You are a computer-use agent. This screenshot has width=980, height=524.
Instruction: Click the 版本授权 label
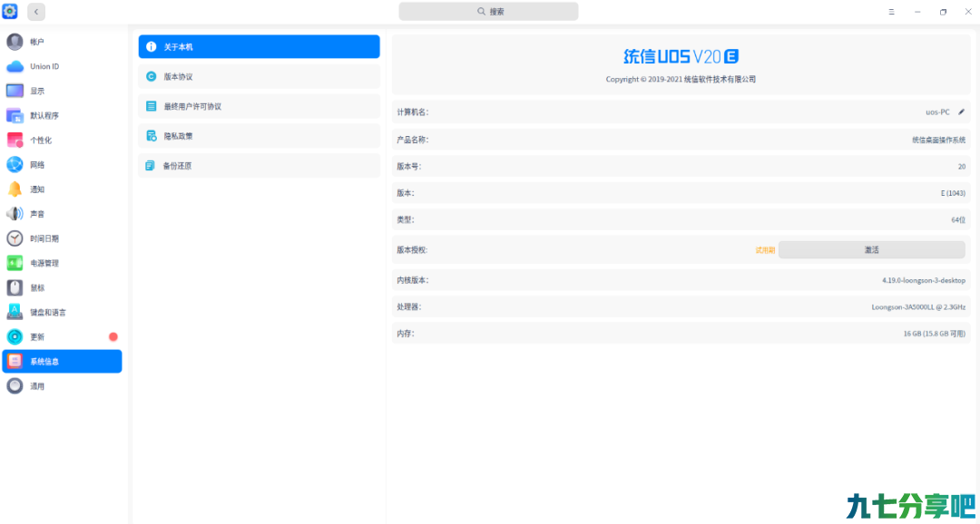[x=413, y=250]
